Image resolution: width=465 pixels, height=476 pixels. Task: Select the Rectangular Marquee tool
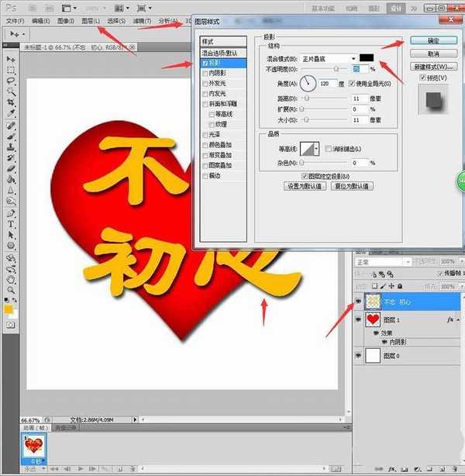pyautogui.click(x=11, y=70)
